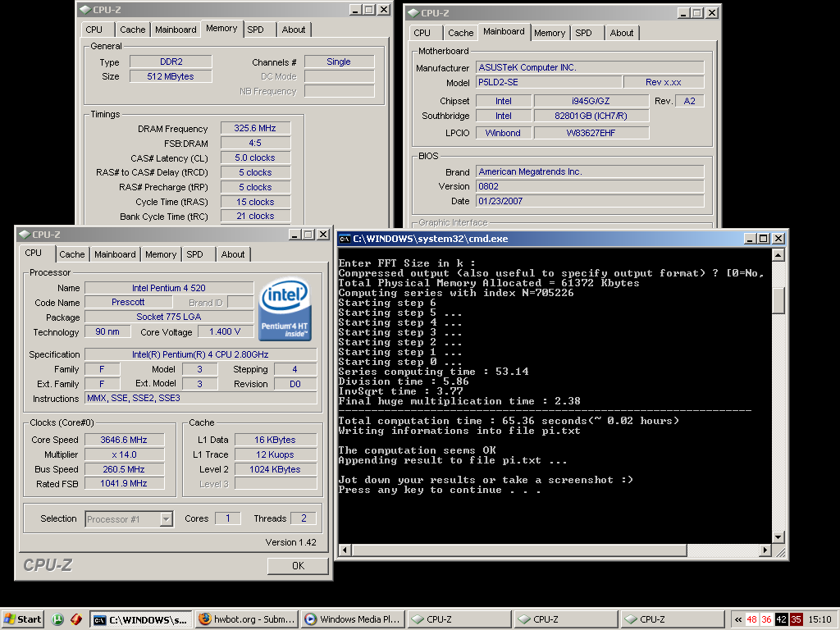Open the Windows Start menu
Screen dimensions: 840x630
coord(22,619)
